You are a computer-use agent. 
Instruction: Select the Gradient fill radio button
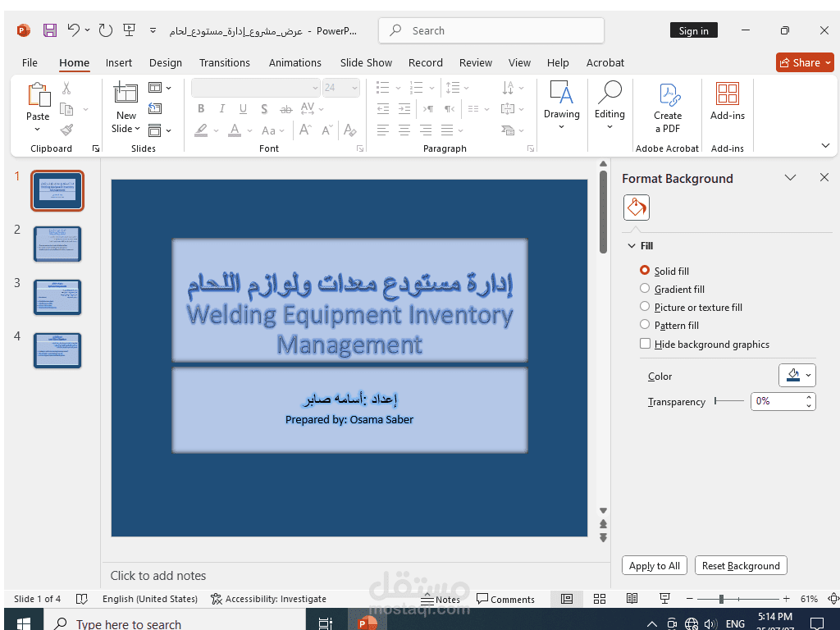[645, 289]
